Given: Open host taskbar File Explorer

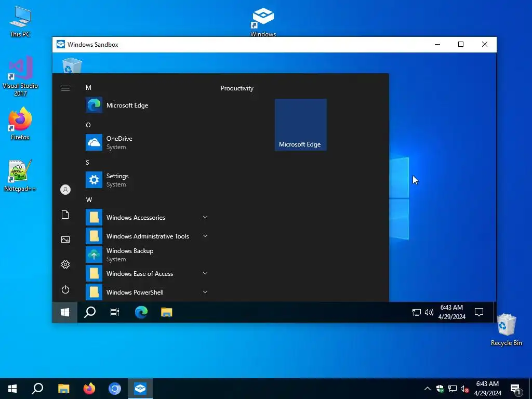Looking at the screenshot, I should [x=64, y=389].
